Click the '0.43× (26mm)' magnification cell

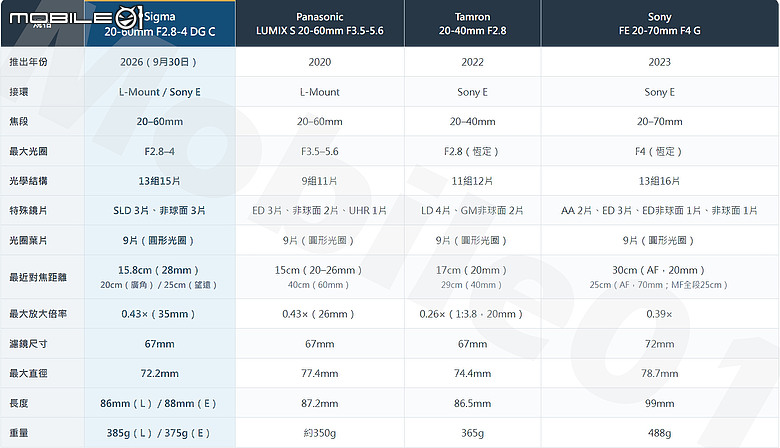pos(319,314)
